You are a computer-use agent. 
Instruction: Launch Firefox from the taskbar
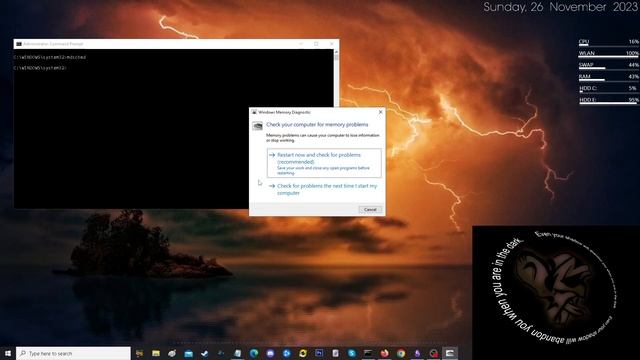(x=384, y=353)
